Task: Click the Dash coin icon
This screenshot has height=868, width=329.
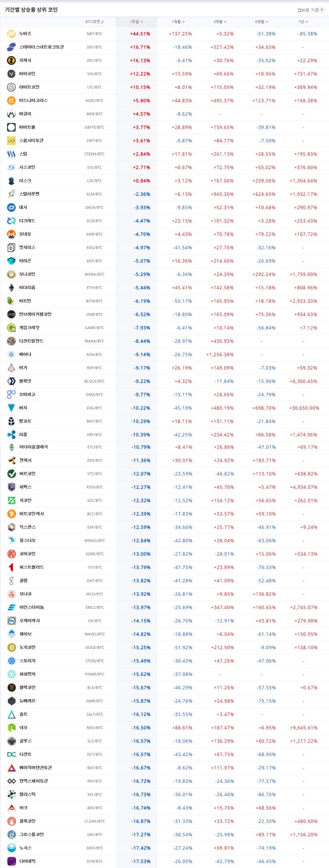Action: pyautogui.click(x=11, y=207)
